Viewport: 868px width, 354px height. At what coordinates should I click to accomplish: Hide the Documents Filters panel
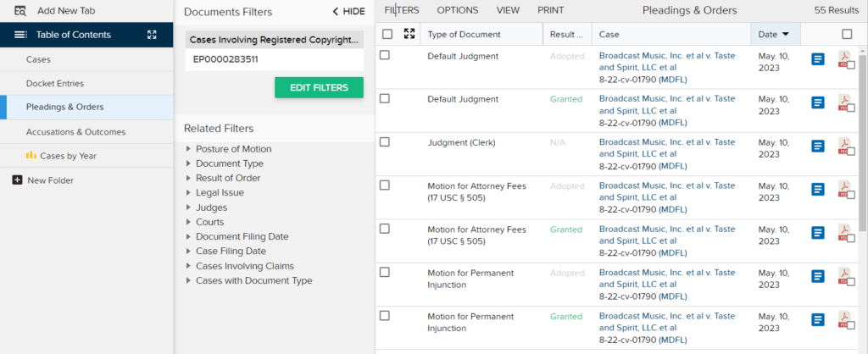[x=348, y=12]
